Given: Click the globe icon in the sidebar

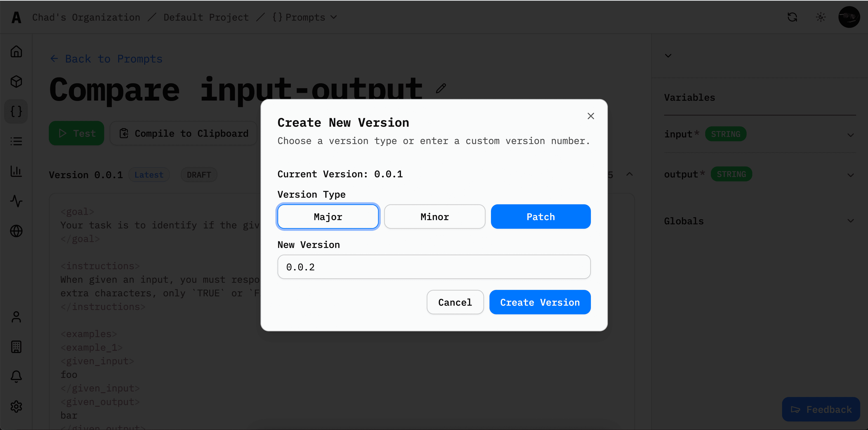Looking at the screenshot, I should click(16, 231).
